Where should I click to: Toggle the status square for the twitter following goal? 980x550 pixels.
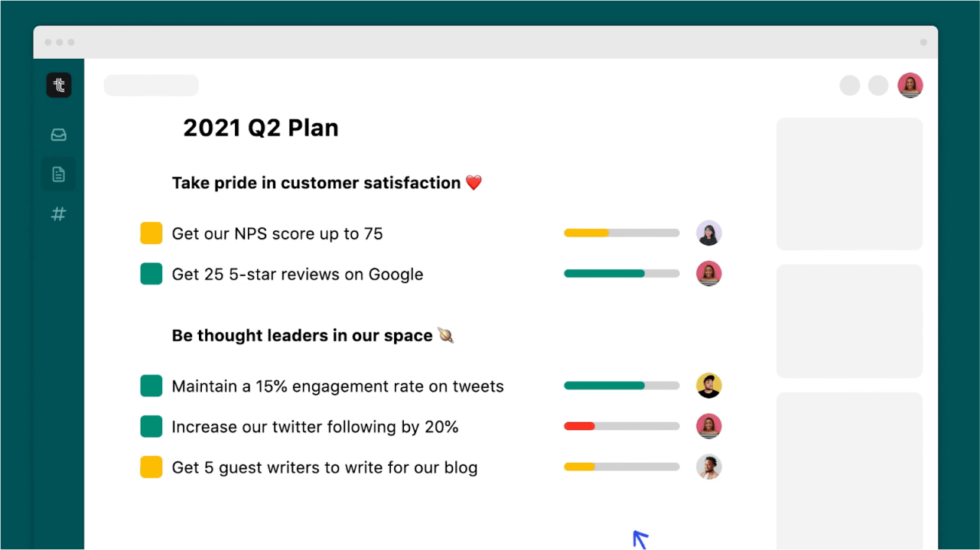(x=151, y=427)
